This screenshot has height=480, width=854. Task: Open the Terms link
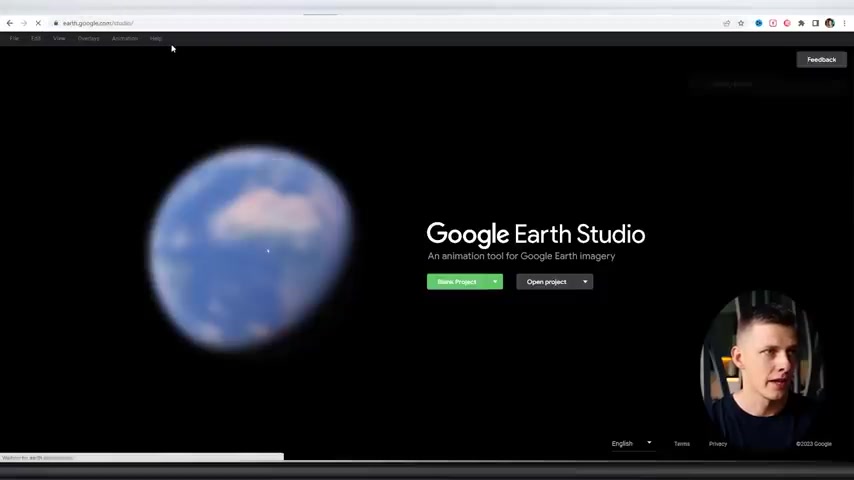pyautogui.click(x=682, y=444)
